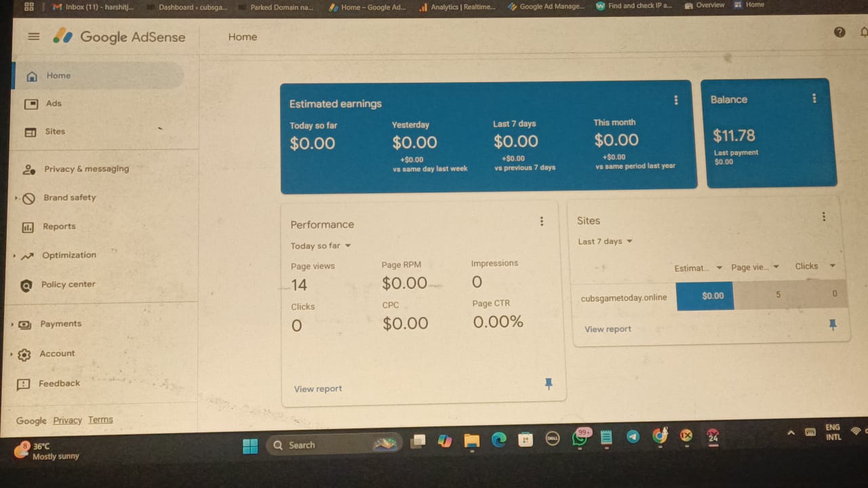Pin the Sites card
The width and height of the screenshot is (868, 488).
[x=833, y=325]
